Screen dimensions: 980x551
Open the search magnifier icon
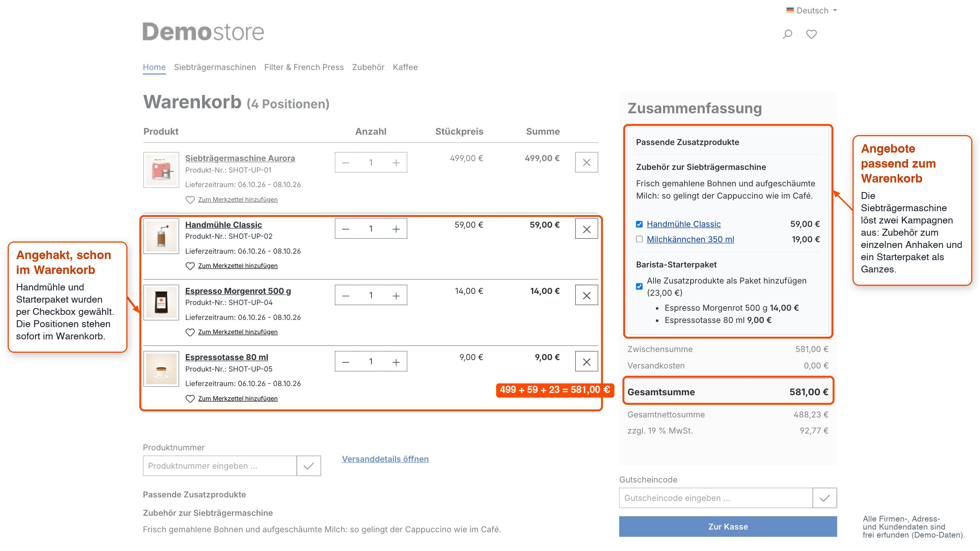(787, 34)
